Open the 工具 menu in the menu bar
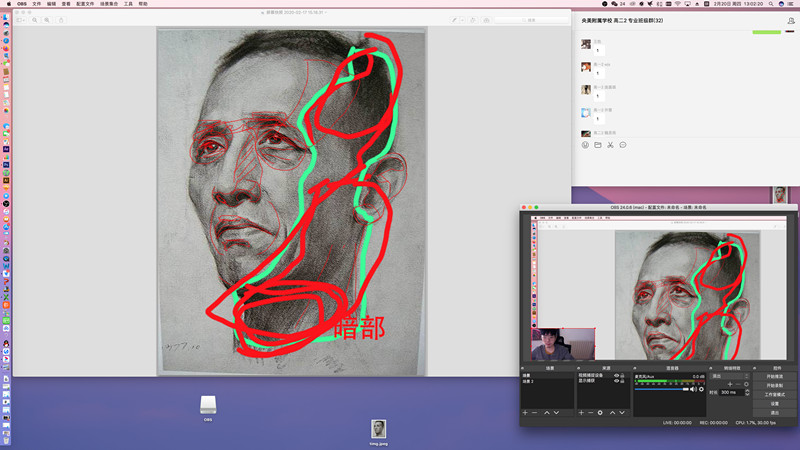 (128, 4)
